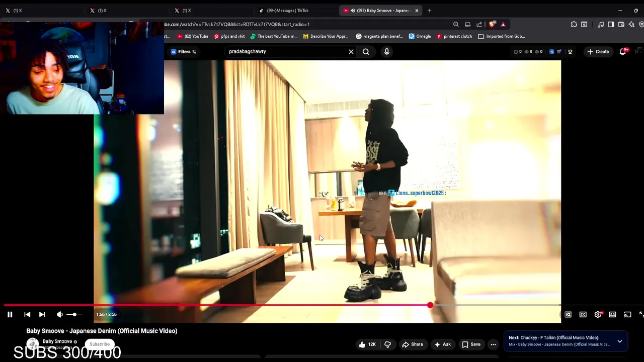The image size is (644, 362).
Task: Share this page from address bar
Action: 479,24
